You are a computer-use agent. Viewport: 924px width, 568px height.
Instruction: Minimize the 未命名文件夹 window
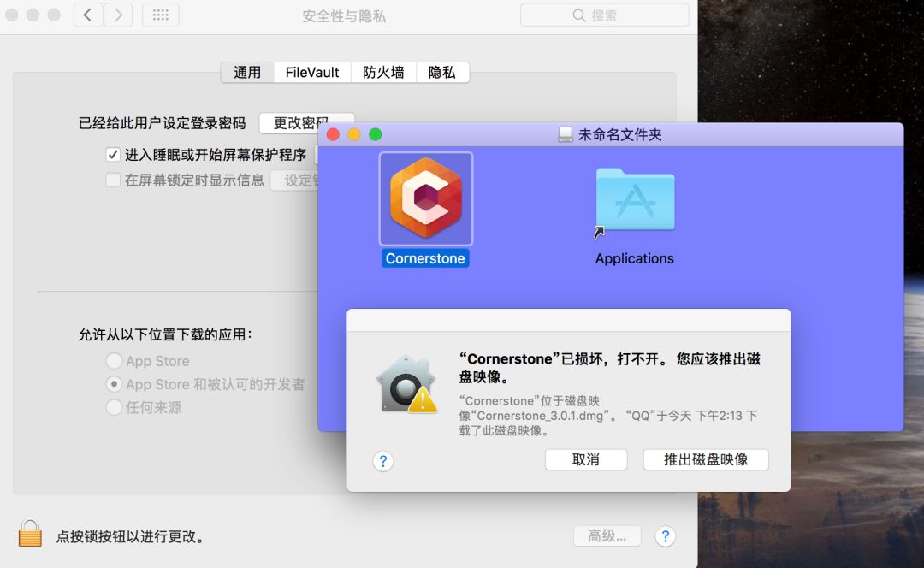(x=354, y=134)
